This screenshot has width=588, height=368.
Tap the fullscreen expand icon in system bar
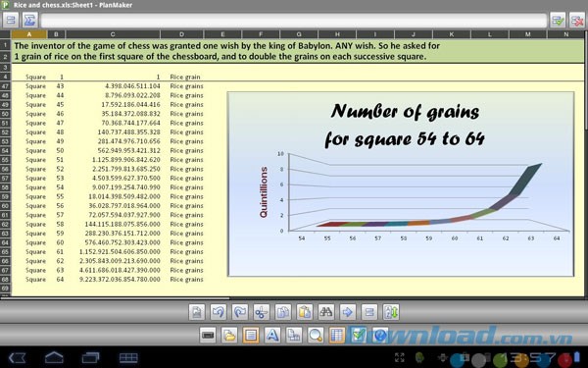click(x=400, y=357)
